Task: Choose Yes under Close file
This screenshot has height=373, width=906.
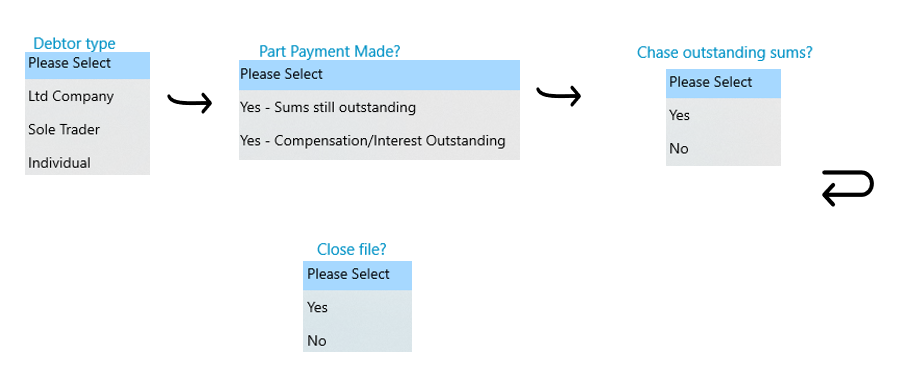Action: click(x=357, y=307)
